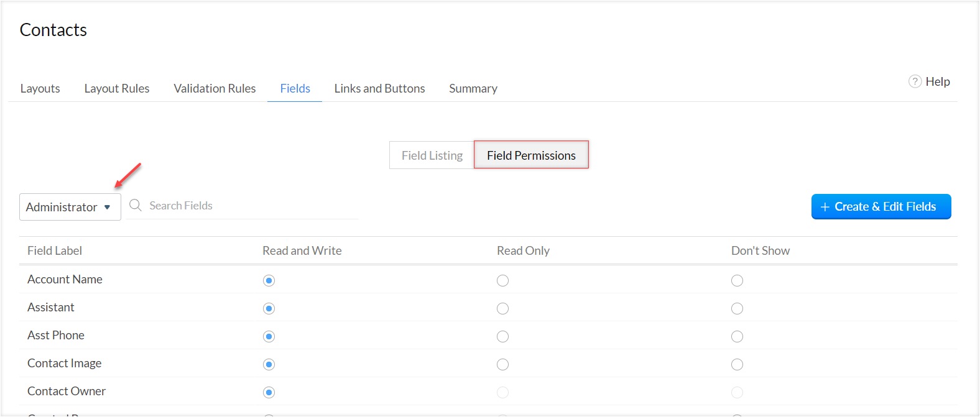Click the Field Permissions button
This screenshot has height=417, width=980.
(531, 155)
